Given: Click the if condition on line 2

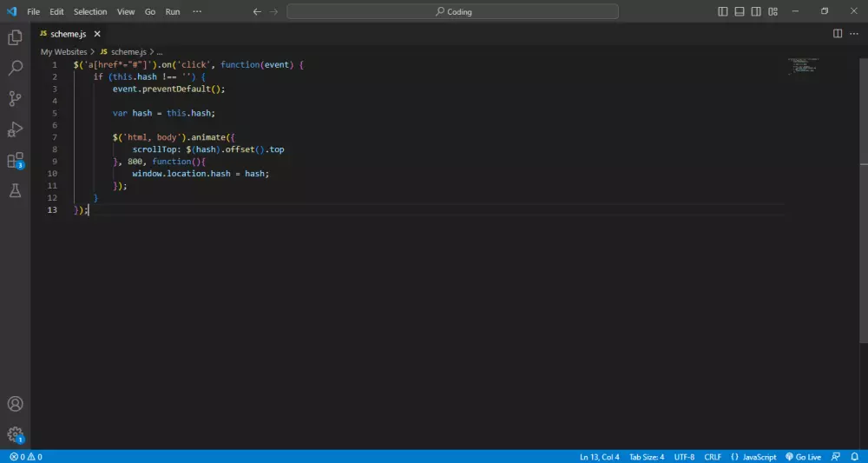Looking at the screenshot, I should pos(149,76).
